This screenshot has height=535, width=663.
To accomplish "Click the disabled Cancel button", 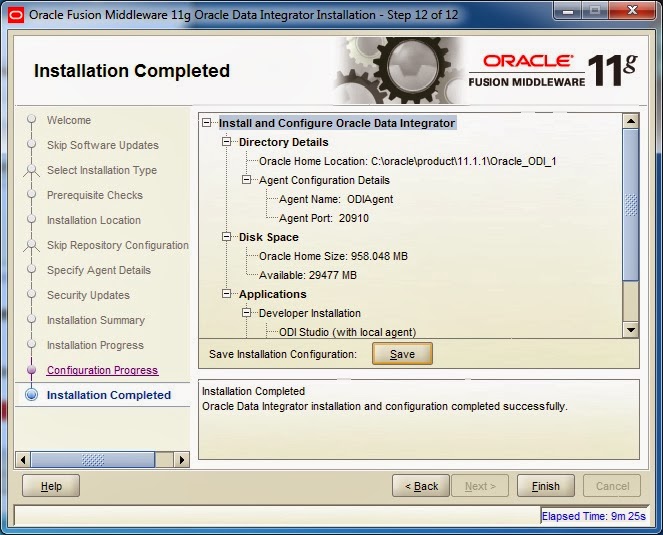I will [612, 486].
